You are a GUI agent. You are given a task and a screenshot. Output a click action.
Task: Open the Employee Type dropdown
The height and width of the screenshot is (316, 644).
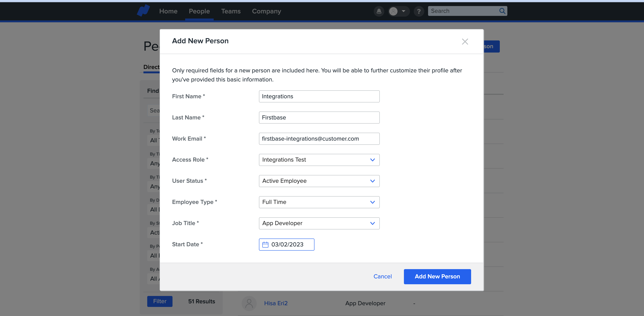(x=319, y=202)
